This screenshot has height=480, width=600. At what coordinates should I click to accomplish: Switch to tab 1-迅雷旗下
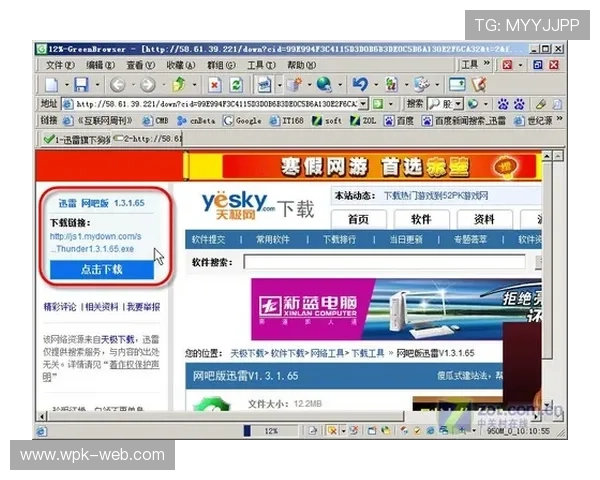(x=76, y=139)
